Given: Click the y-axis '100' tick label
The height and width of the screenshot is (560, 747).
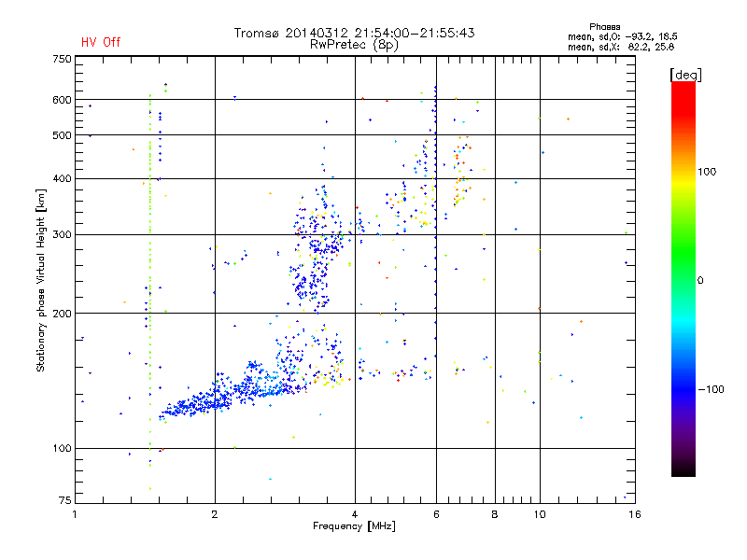Looking at the screenshot, I should click(62, 449).
